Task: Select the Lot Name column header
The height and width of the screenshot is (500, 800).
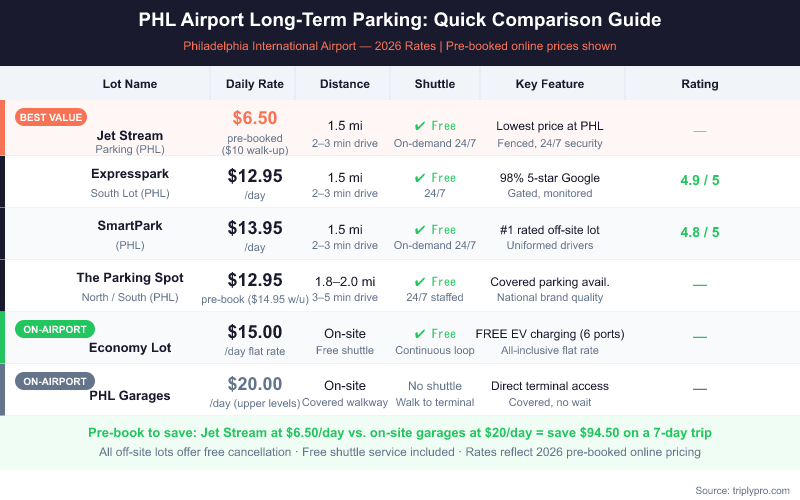Action: click(130, 84)
